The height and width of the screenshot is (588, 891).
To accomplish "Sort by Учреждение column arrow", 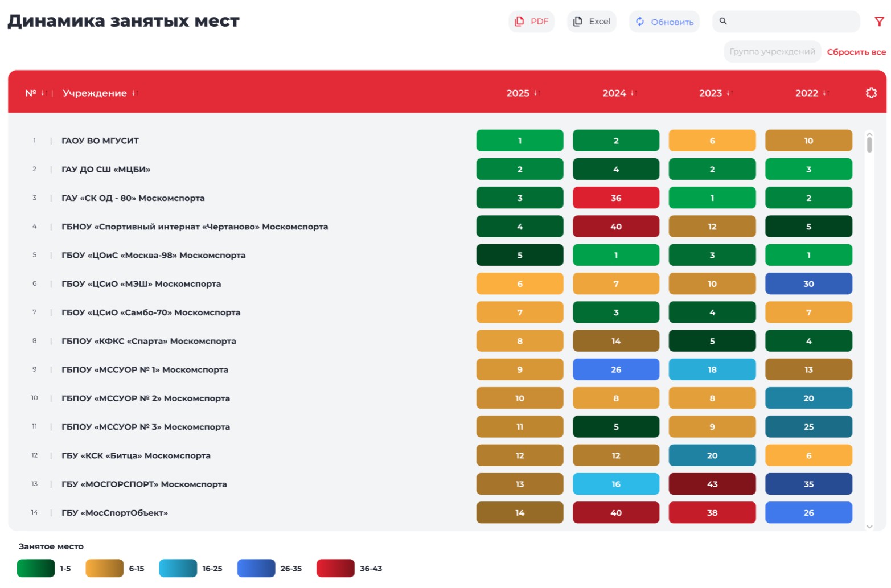I will click(134, 93).
